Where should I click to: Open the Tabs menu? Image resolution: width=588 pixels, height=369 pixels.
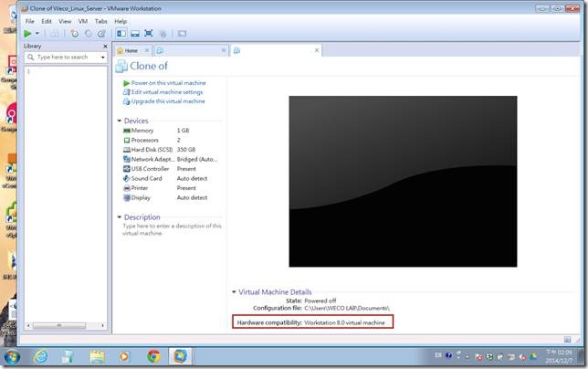tap(100, 21)
